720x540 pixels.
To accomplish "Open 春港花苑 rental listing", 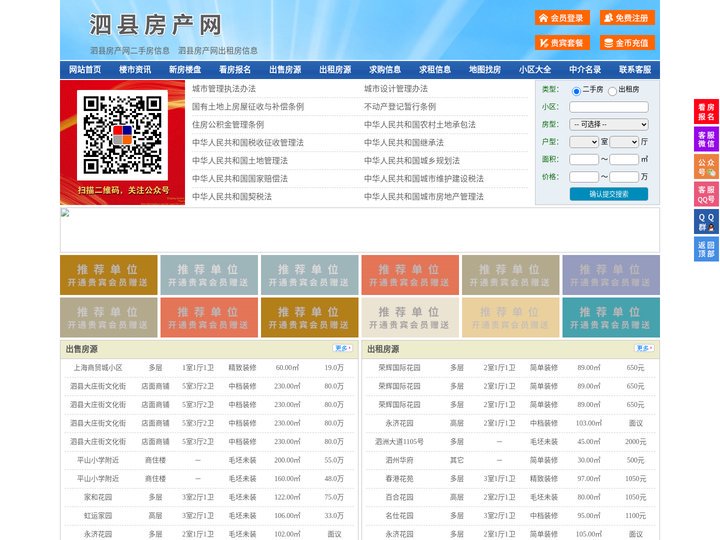I will pos(399,478).
